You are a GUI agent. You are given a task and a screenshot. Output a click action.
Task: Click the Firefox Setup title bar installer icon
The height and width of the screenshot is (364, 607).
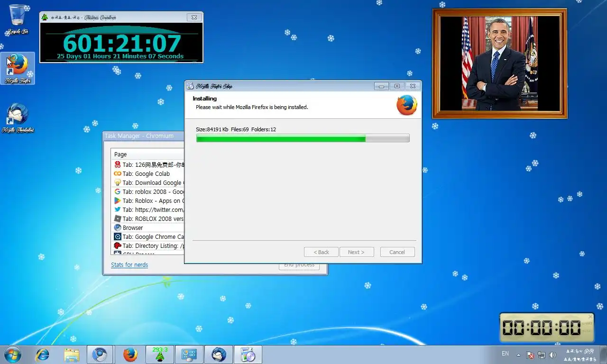(190, 86)
